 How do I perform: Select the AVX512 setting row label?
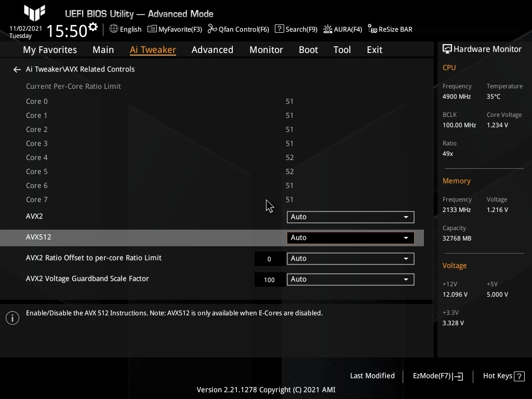click(38, 237)
